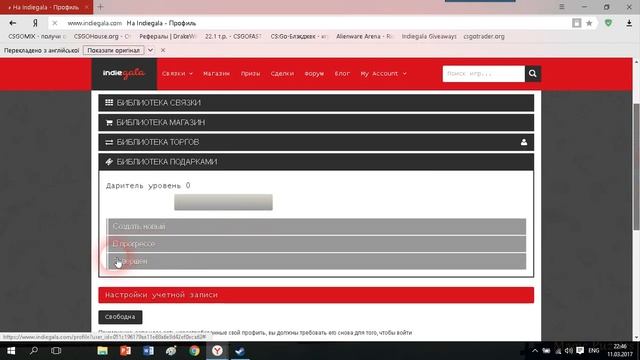Viewport: 640px width, 360px height.
Task: Expand Завершён row under cursor
Action: click(x=317, y=261)
